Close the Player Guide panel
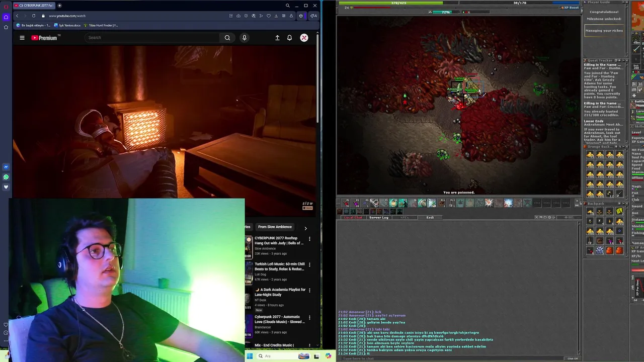644x362 pixels. 626,3
